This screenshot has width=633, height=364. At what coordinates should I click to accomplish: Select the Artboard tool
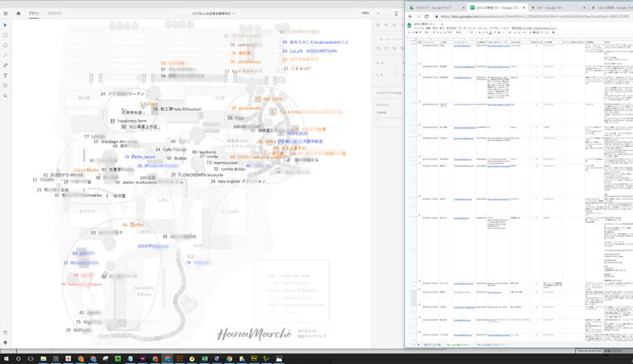[5, 85]
